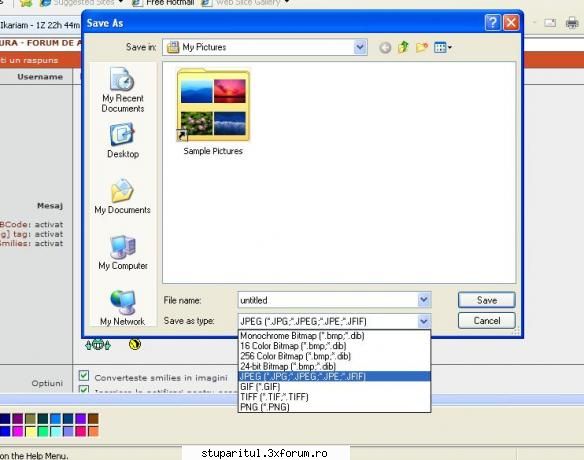
Task: Open the View Menu icon in Save As
Action: pos(443,47)
